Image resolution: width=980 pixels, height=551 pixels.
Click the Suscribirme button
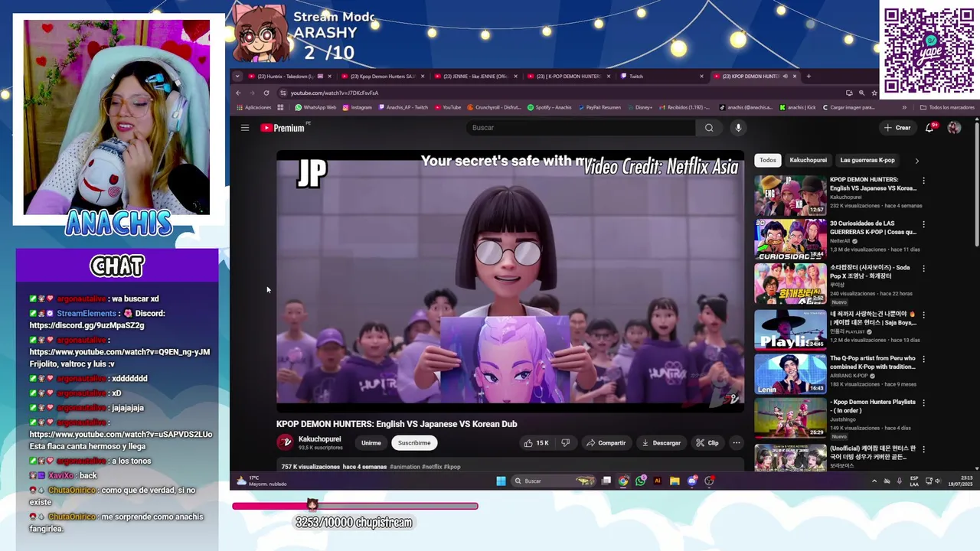click(414, 443)
